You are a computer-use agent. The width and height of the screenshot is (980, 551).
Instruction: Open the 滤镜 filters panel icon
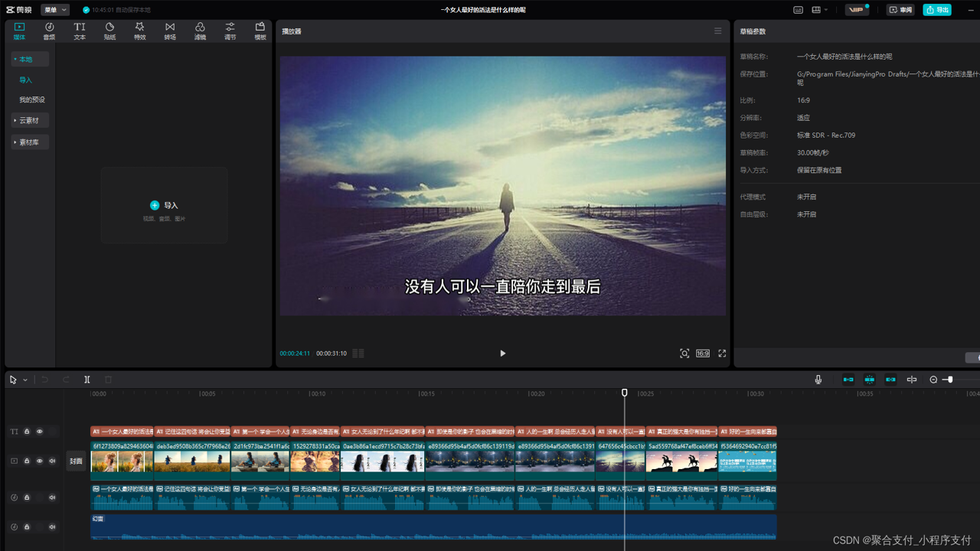pos(200,31)
